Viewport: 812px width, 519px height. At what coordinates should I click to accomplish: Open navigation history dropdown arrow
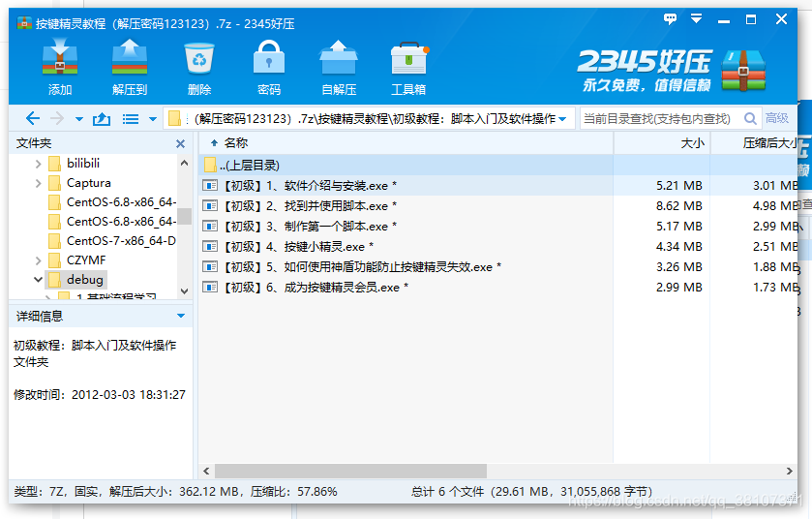click(79, 119)
